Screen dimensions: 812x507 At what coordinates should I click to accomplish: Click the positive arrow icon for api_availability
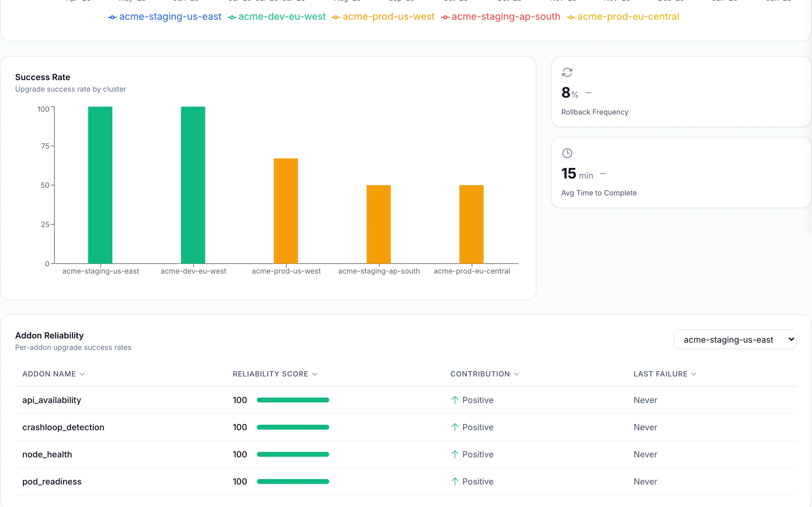[x=455, y=400]
